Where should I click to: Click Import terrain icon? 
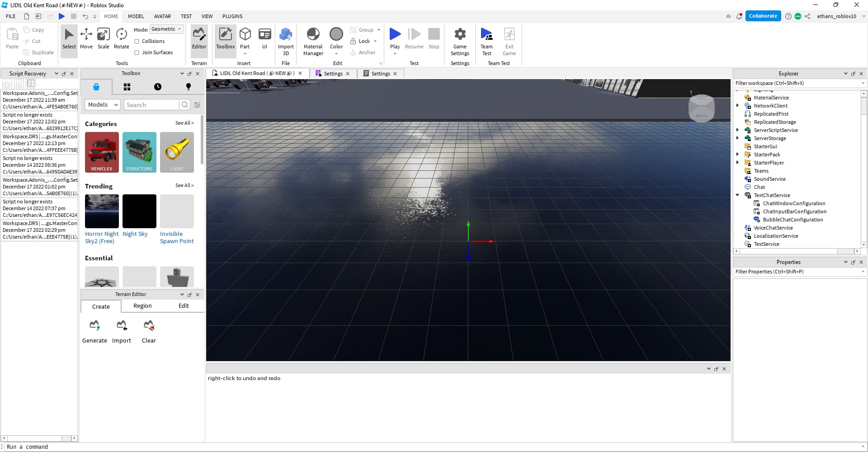(x=122, y=325)
